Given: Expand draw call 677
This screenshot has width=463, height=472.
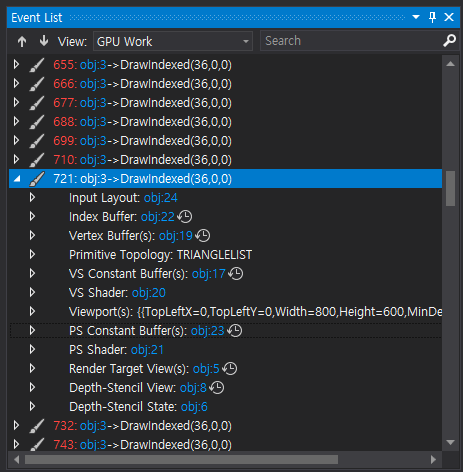Looking at the screenshot, I should 16,102.
